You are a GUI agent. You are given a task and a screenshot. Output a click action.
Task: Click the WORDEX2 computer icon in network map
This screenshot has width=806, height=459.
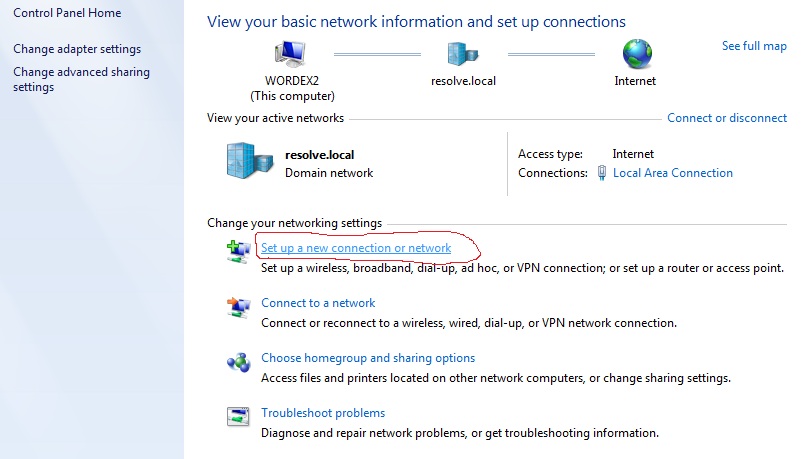click(x=292, y=54)
